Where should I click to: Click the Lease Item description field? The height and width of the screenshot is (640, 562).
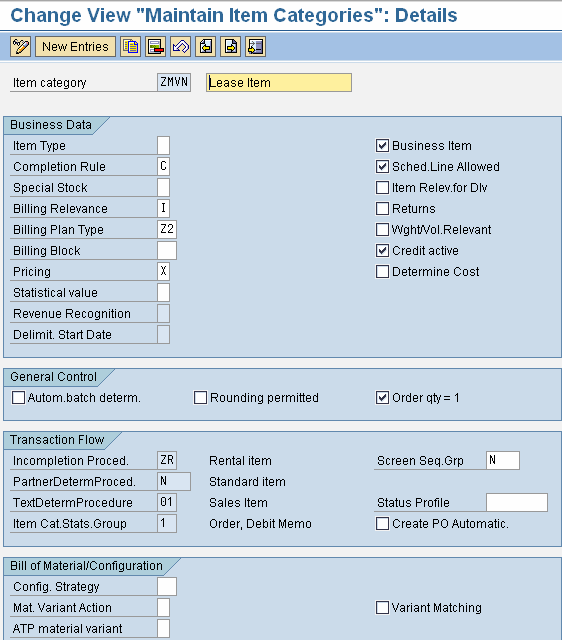(x=279, y=82)
